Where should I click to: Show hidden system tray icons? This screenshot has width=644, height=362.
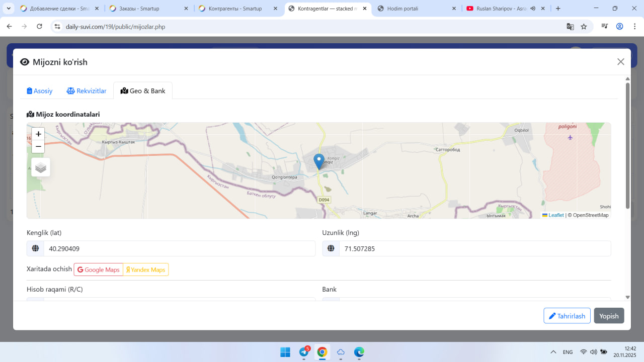pos(553,352)
